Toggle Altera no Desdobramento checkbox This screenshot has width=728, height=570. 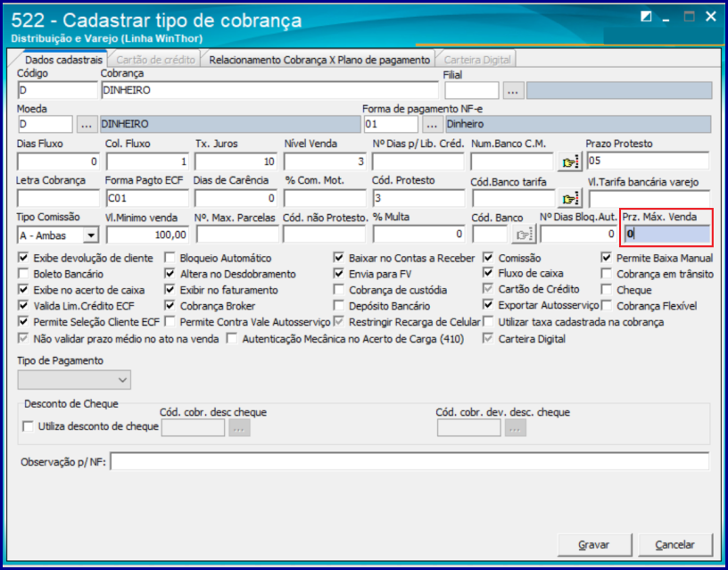click(x=170, y=274)
